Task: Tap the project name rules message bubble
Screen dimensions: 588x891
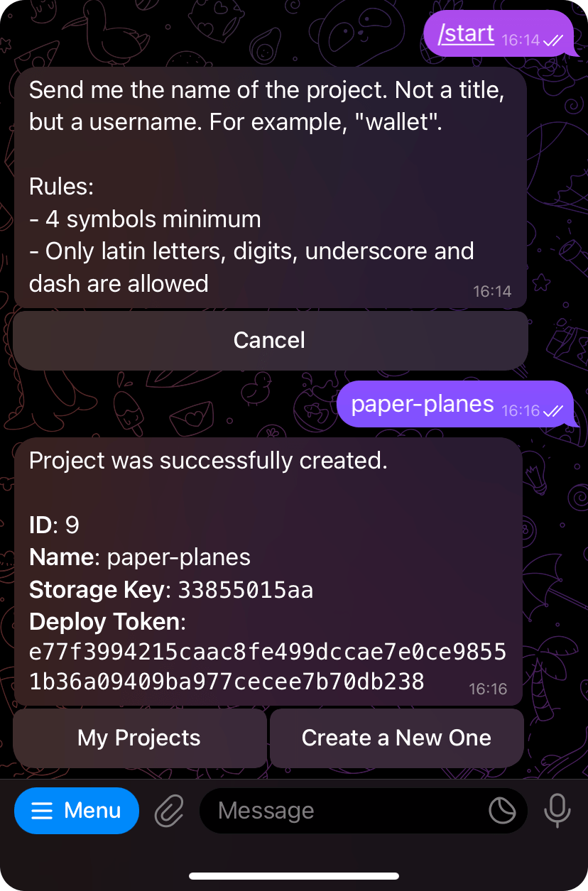Action: click(x=271, y=187)
